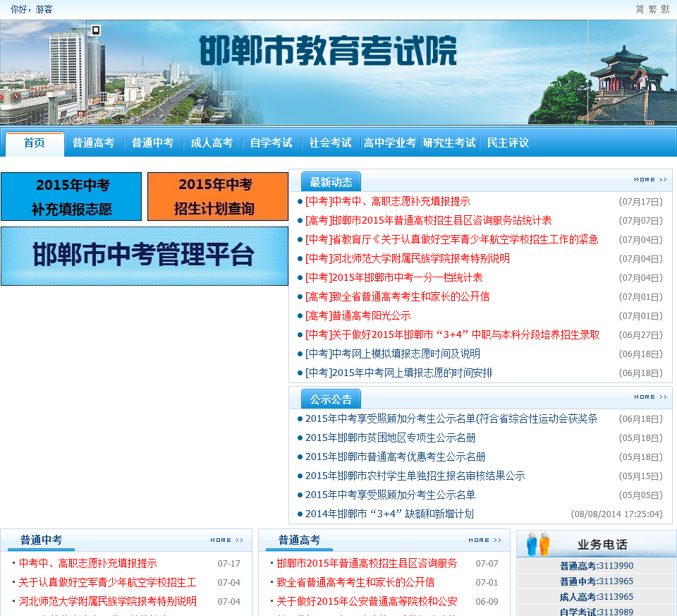Select the 最新动态 section tab
677x616 pixels.
[331, 182]
